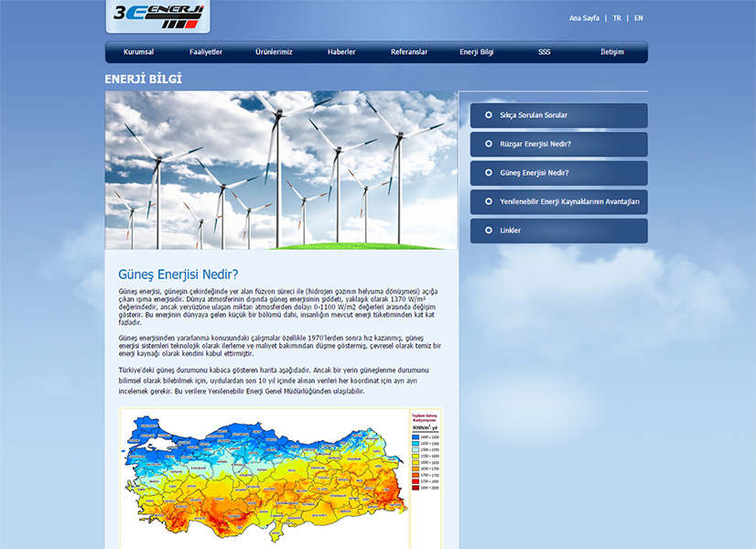Open the Linkler sidebar button
756x549 pixels.
pos(558,231)
